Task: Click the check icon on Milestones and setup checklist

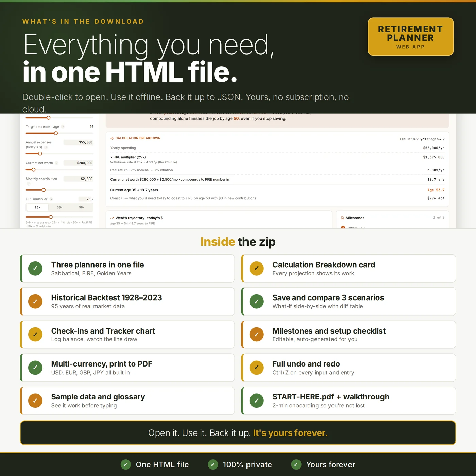Action: tap(257, 334)
